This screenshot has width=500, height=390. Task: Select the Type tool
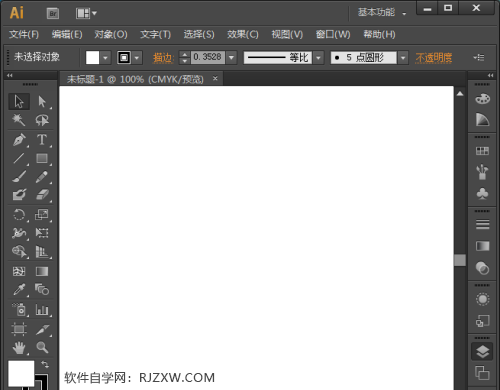pyautogui.click(x=42, y=140)
